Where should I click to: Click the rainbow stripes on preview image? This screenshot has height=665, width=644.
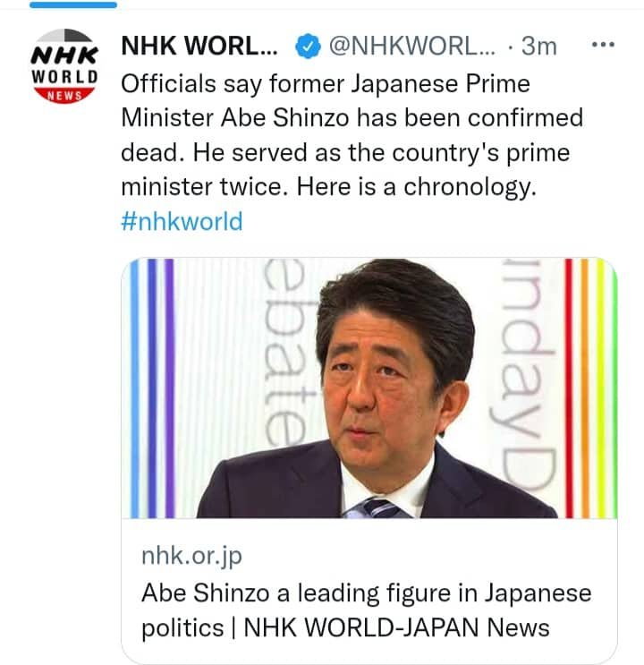pos(590,388)
